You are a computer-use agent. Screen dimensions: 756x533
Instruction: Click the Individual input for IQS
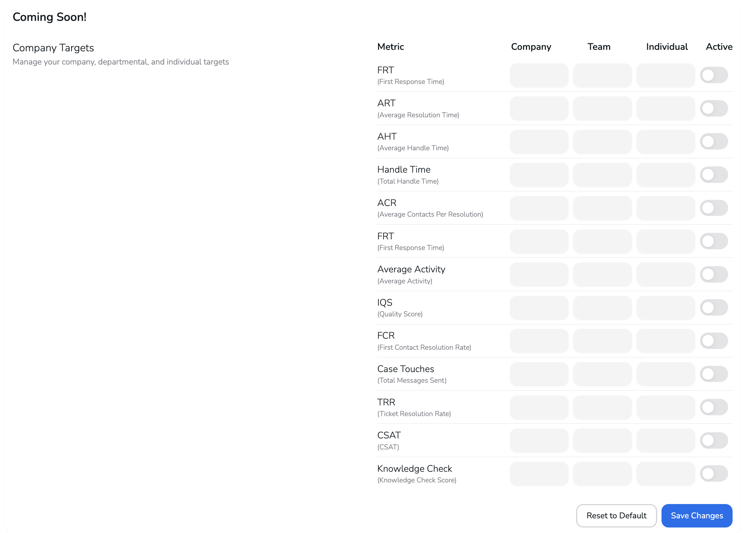click(x=666, y=308)
